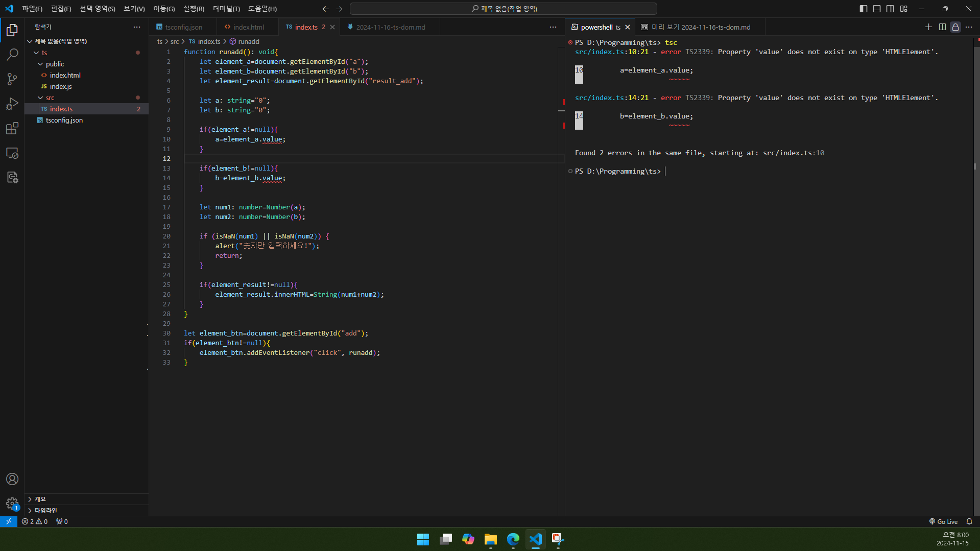980x551 pixels.
Task: Start Go Live server
Action: 943,521
